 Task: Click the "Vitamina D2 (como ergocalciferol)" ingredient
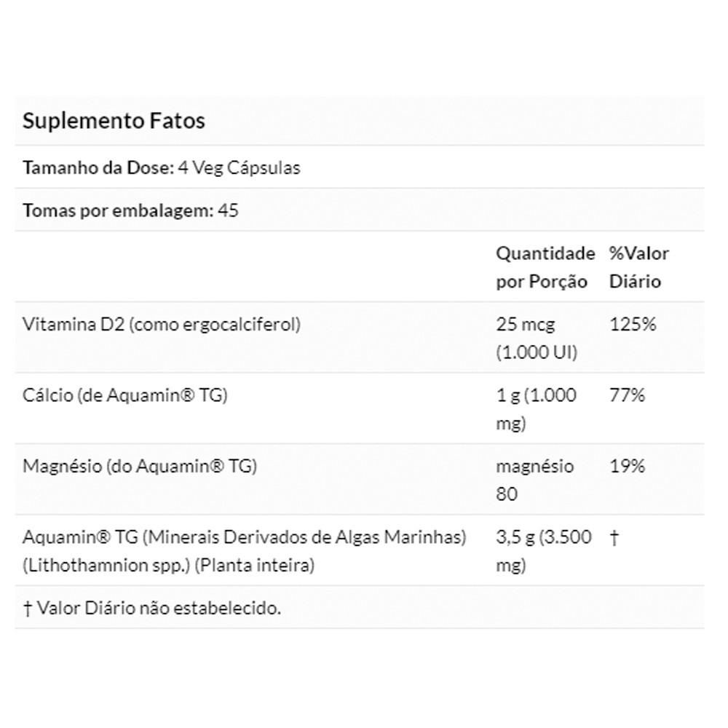162,325
